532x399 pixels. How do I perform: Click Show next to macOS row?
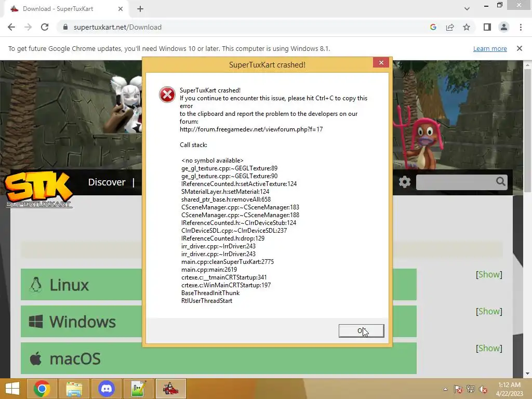(x=489, y=348)
